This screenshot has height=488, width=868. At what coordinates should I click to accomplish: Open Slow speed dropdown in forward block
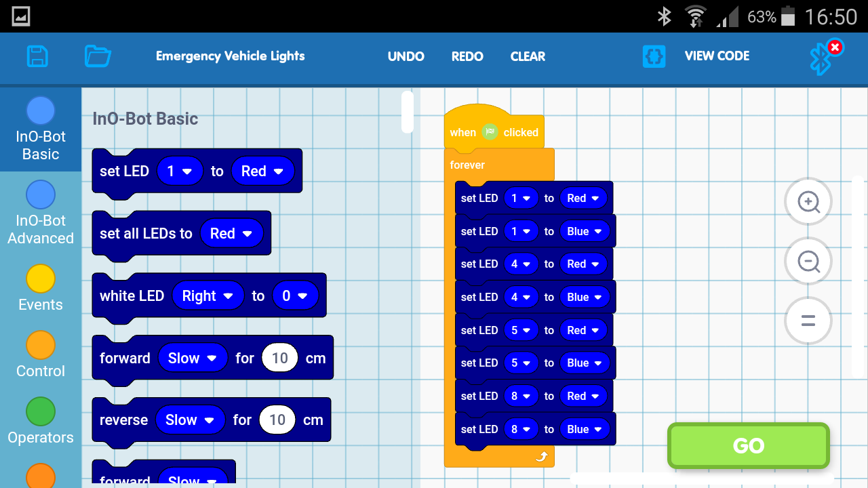[x=193, y=359]
